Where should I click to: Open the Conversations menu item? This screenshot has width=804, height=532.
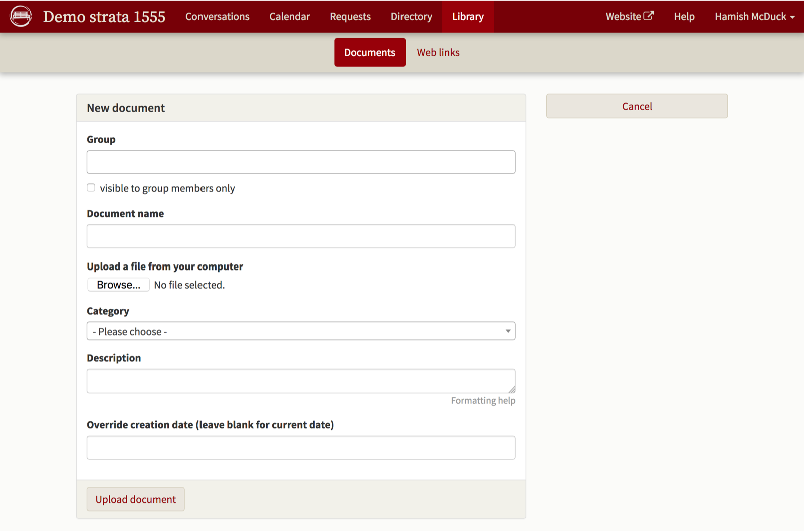pyautogui.click(x=217, y=17)
